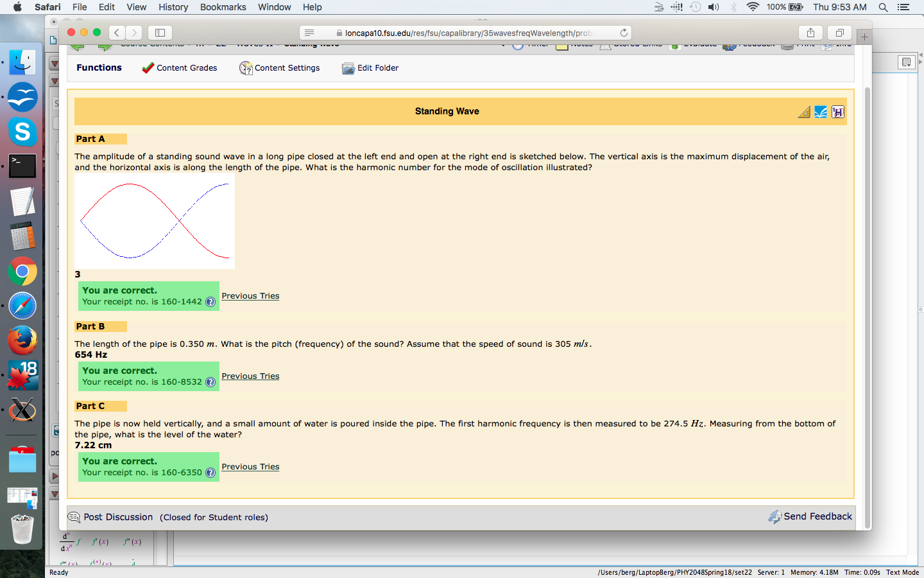Open Maple 18 from the Dock
The width and height of the screenshot is (924, 578).
click(x=22, y=375)
